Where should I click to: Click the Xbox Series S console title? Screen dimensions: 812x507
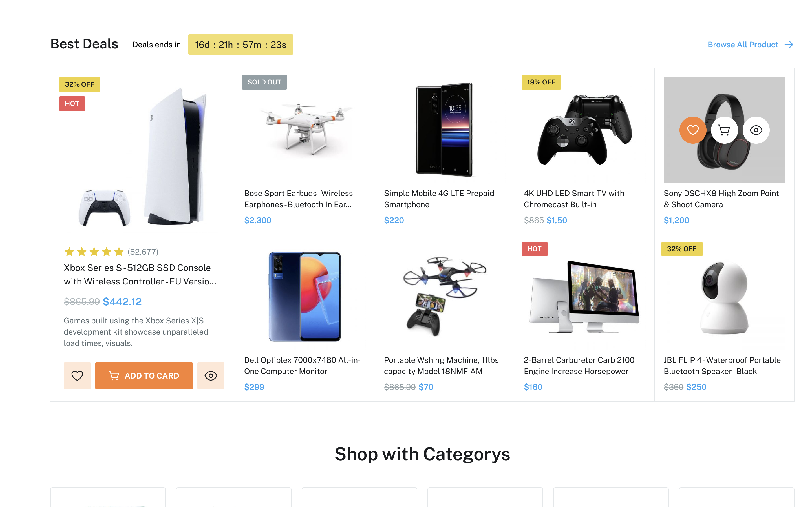140,274
